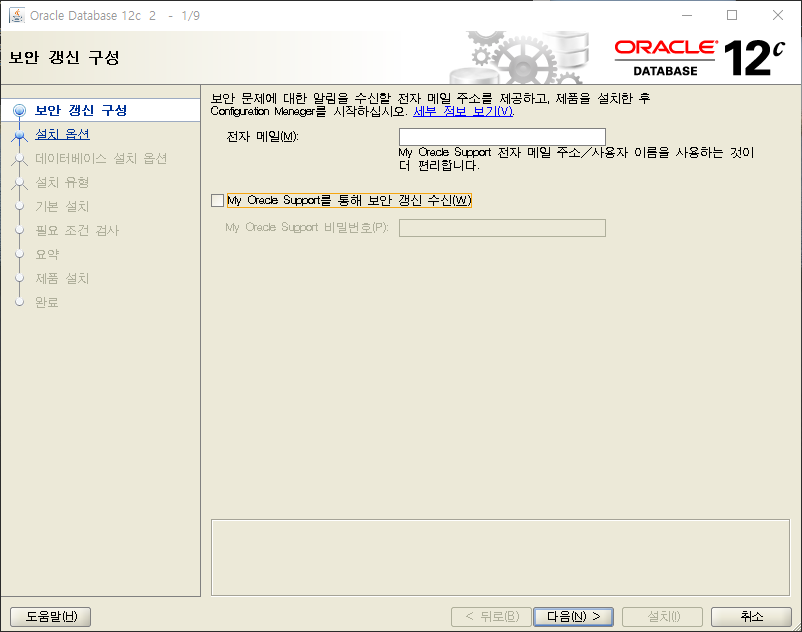Open help with the 도움말(H) button
Viewport: 802px width, 632px height.
tap(51, 617)
